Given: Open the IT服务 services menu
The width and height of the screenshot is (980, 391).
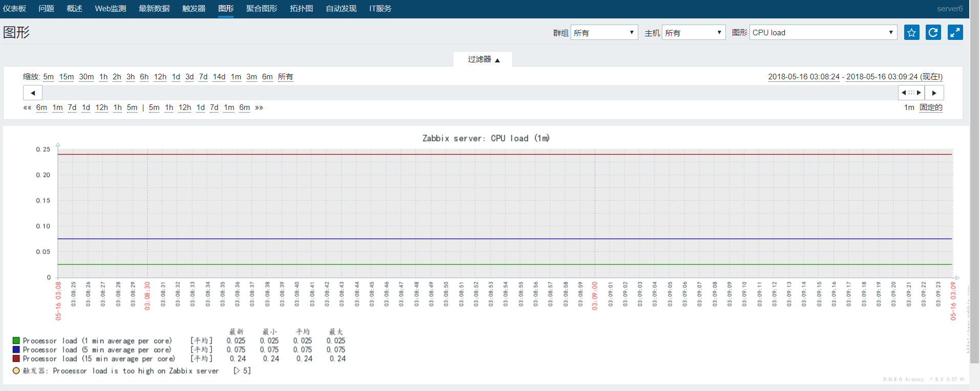Looking at the screenshot, I should coord(380,9).
